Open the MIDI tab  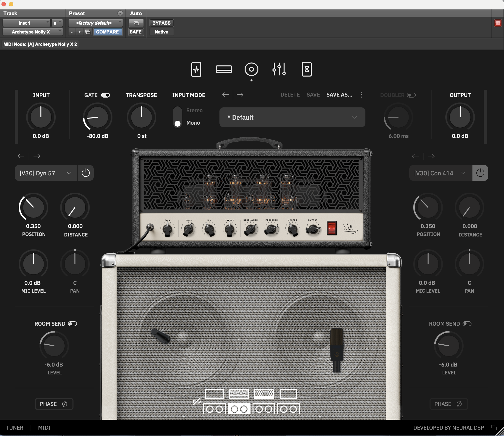tap(44, 428)
